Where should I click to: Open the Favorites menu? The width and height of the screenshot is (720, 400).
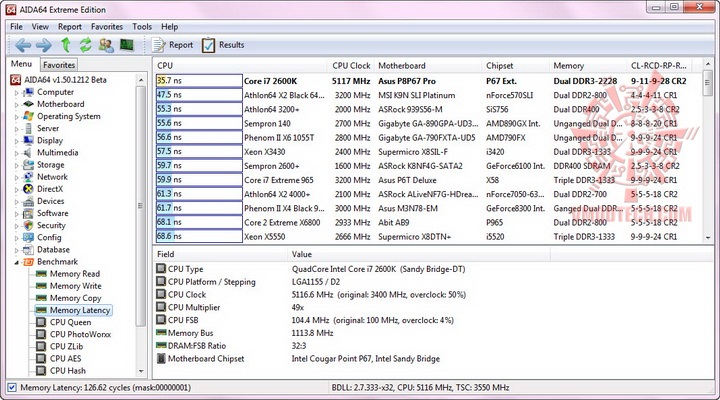point(107,27)
